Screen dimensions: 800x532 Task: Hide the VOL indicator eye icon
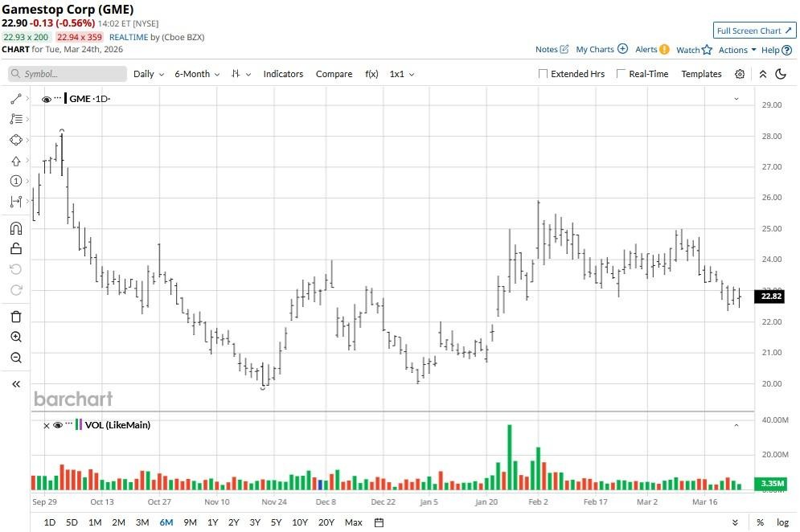click(x=58, y=425)
